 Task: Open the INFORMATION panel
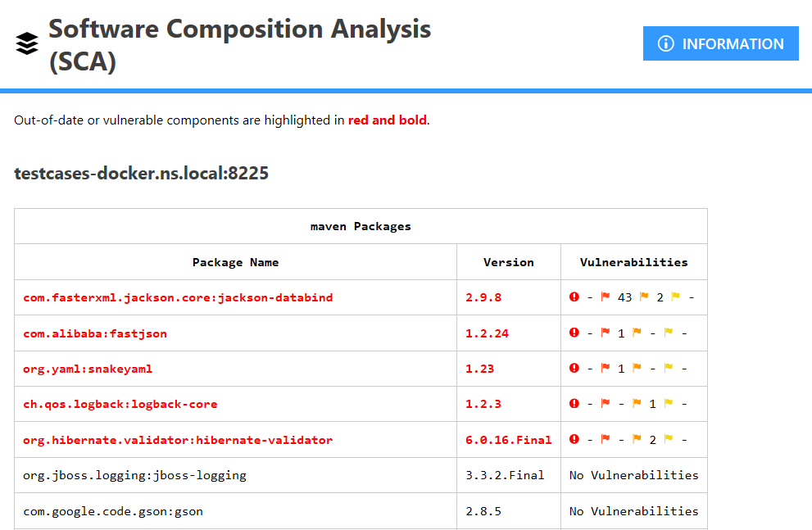tap(721, 43)
